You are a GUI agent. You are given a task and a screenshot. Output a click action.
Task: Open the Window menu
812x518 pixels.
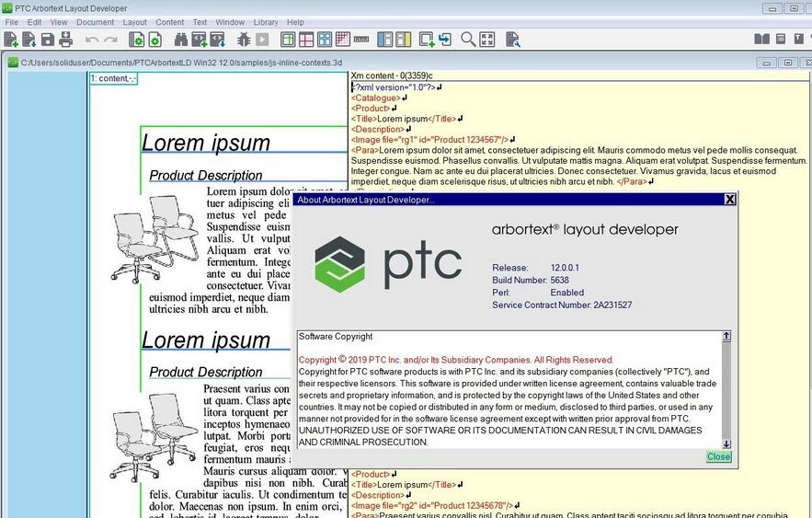230,22
